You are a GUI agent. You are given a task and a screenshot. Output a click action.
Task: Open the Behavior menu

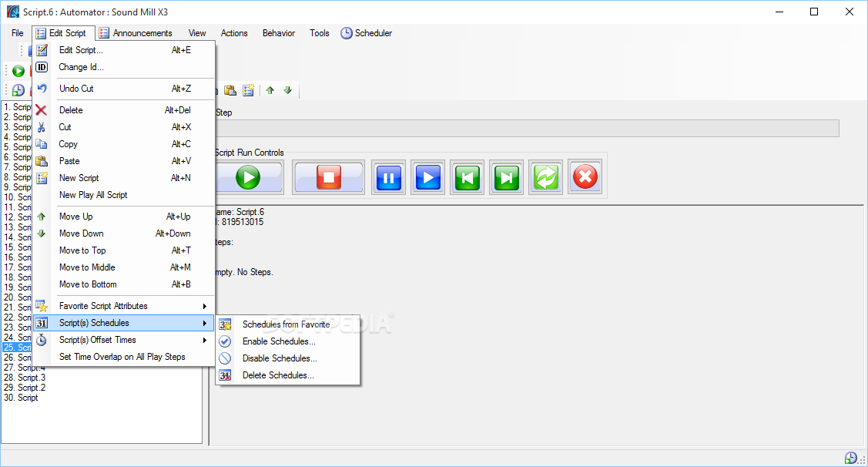tap(279, 33)
